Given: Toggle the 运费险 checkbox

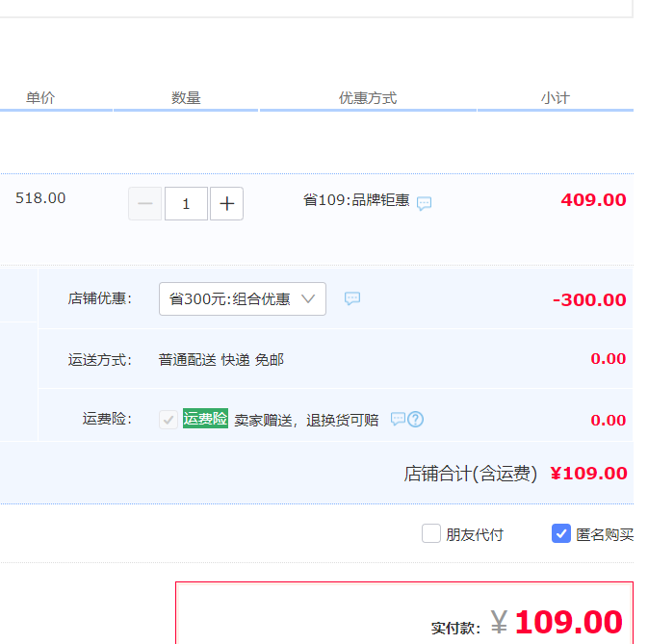Looking at the screenshot, I should tap(168, 420).
